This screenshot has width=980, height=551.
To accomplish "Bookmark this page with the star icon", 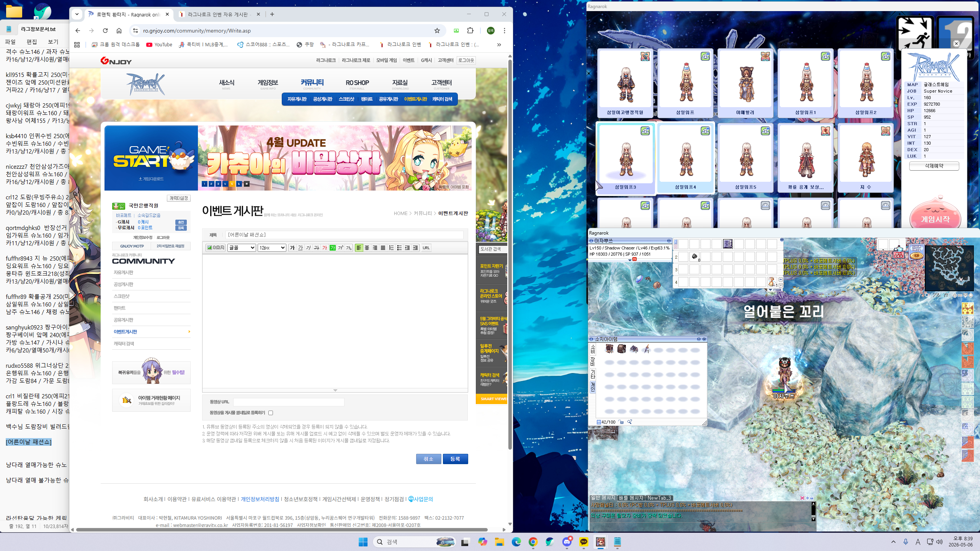I will coord(437,31).
